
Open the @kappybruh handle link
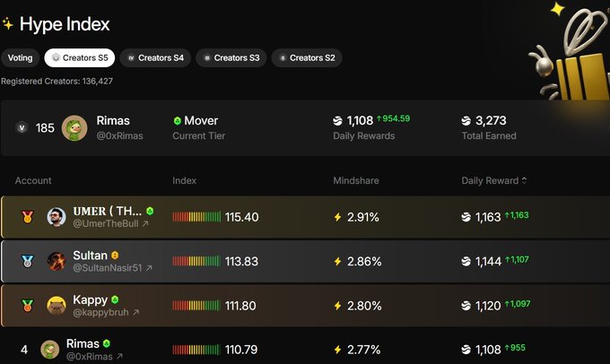(x=101, y=312)
